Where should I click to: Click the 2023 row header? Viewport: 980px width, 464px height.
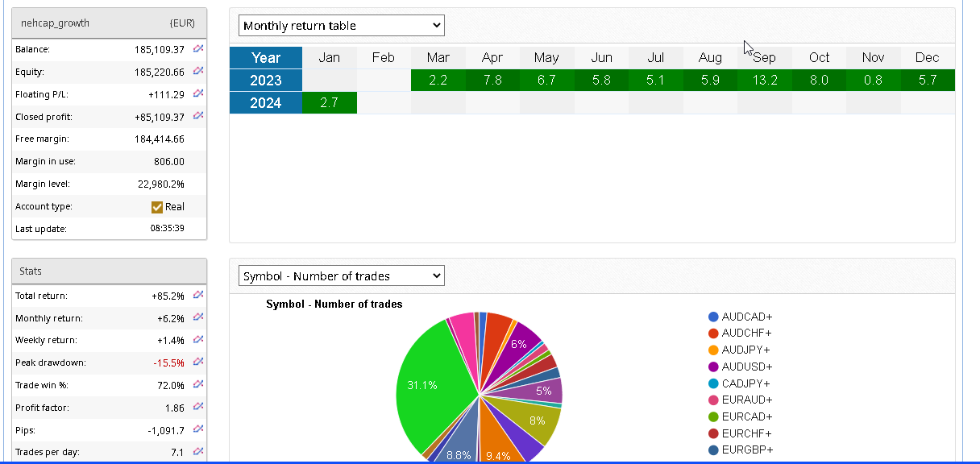(x=266, y=80)
